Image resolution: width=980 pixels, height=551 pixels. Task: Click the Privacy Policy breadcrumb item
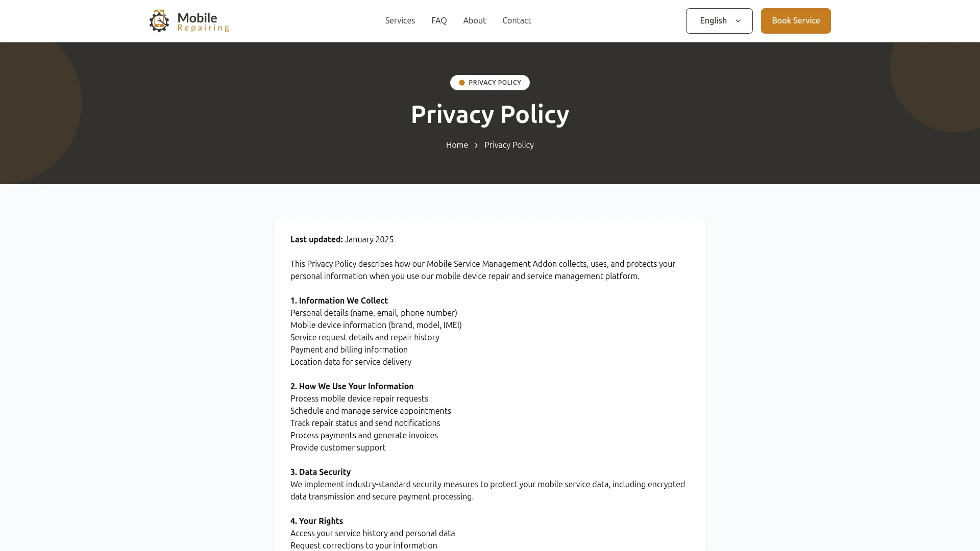tap(509, 145)
